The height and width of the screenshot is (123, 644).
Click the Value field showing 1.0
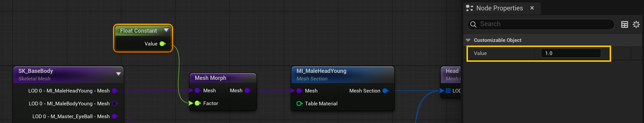pos(571,53)
